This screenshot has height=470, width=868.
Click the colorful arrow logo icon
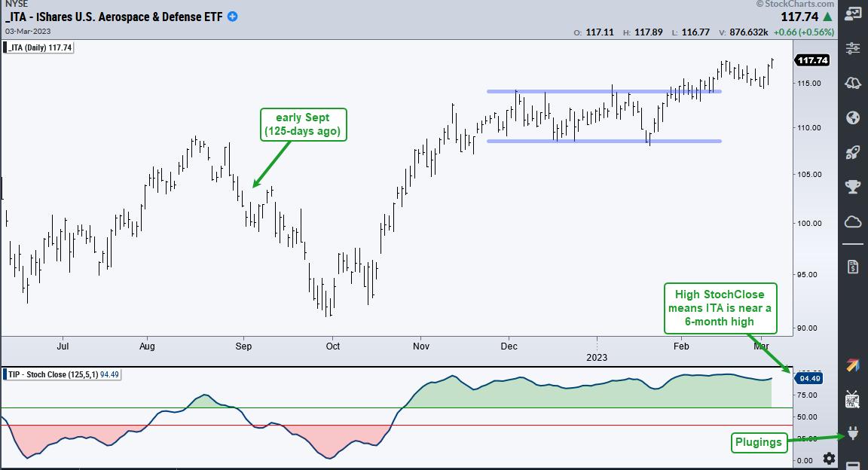[x=853, y=365]
